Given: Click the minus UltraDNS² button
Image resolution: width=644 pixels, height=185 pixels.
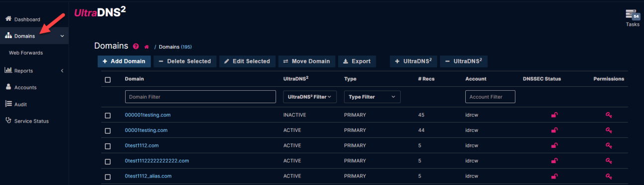Looking at the screenshot, I should pyautogui.click(x=464, y=61).
